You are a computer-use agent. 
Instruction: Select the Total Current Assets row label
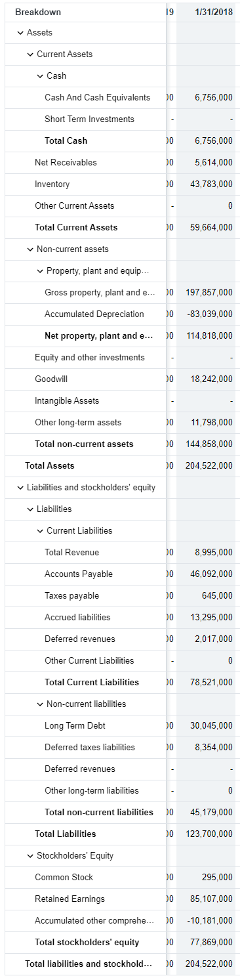click(76, 227)
